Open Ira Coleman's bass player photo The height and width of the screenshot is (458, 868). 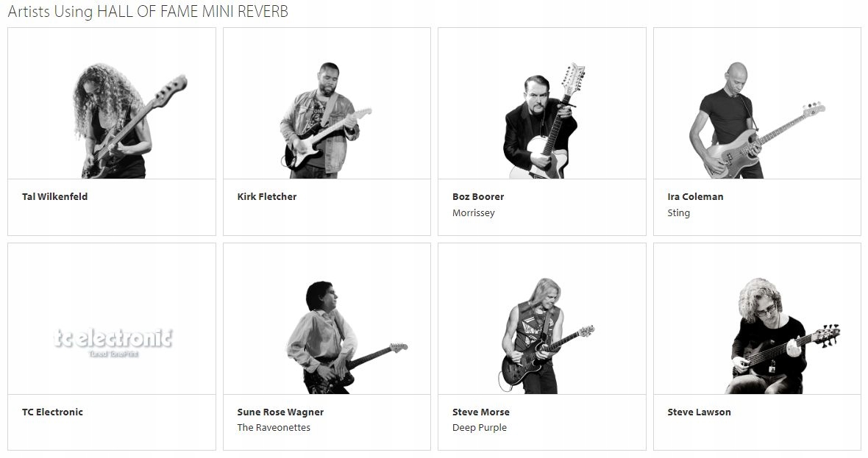point(757,104)
